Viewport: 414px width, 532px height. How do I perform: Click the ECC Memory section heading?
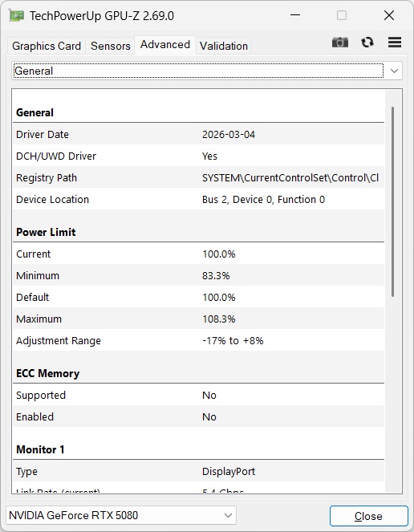pos(48,374)
